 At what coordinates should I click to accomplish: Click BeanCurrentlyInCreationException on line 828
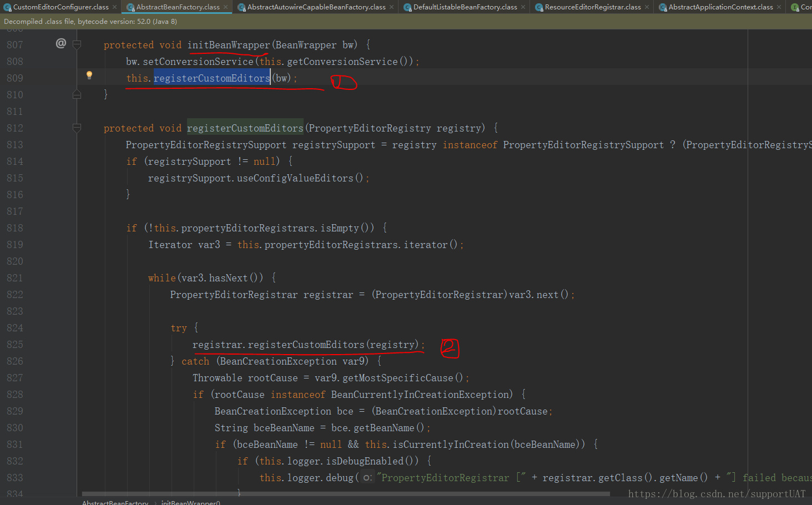(420, 395)
